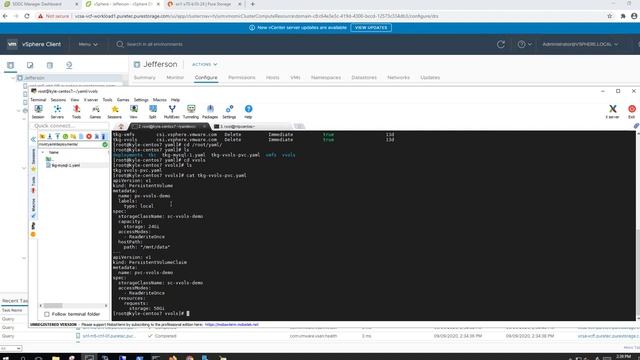Click the red Exit power icon
Image resolution: width=640 pixels, height=360 pixels.
click(x=632, y=111)
